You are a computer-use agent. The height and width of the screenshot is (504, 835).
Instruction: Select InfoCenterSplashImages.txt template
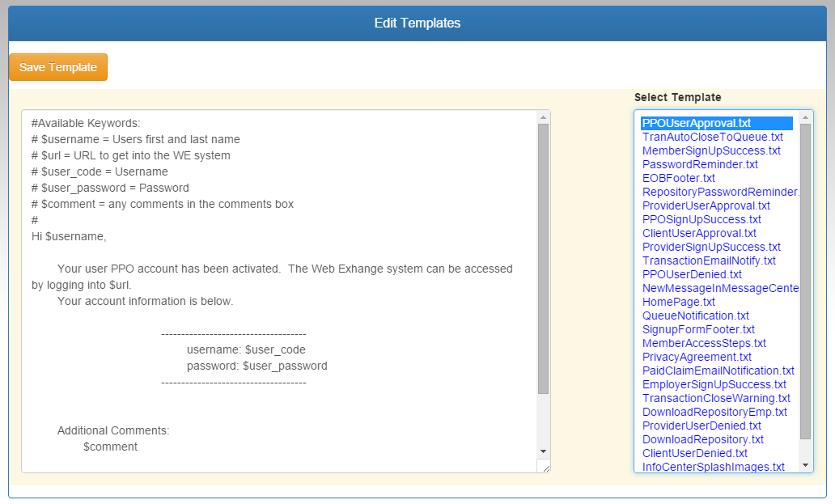click(x=713, y=467)
